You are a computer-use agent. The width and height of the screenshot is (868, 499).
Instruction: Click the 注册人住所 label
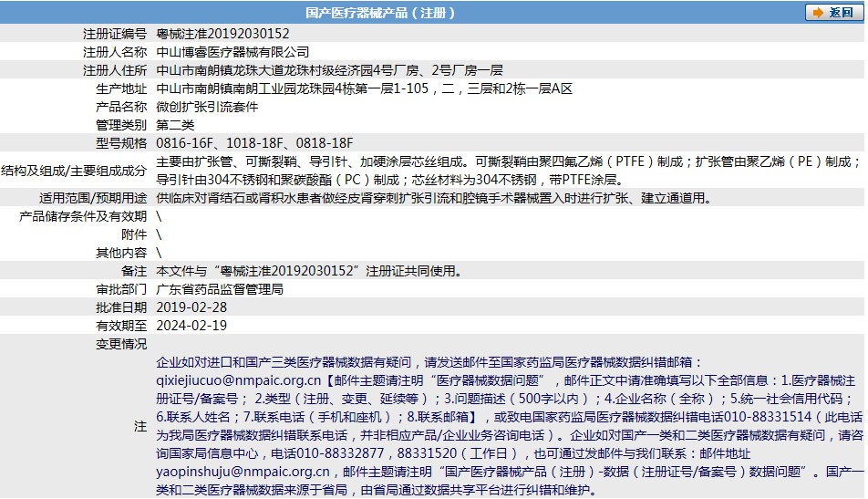(115, 70)
